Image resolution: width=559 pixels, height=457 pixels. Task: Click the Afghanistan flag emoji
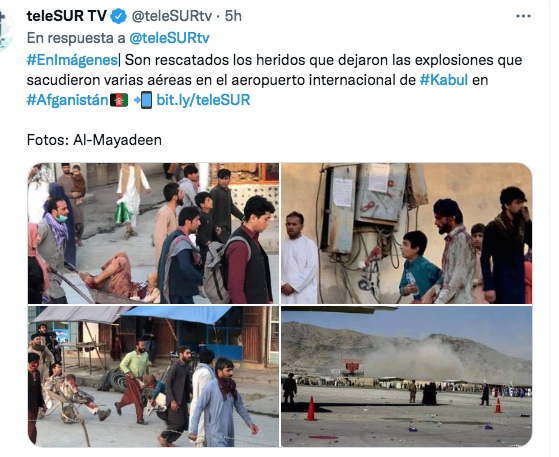(119, 101)
